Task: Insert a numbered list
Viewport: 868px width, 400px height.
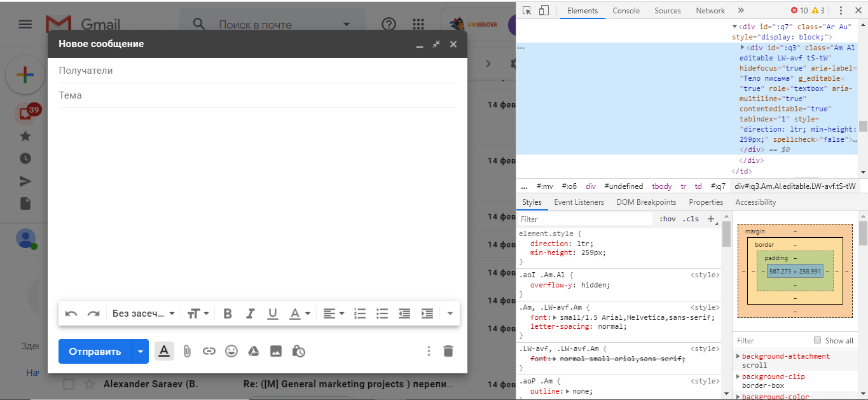Action: (360, 314)
